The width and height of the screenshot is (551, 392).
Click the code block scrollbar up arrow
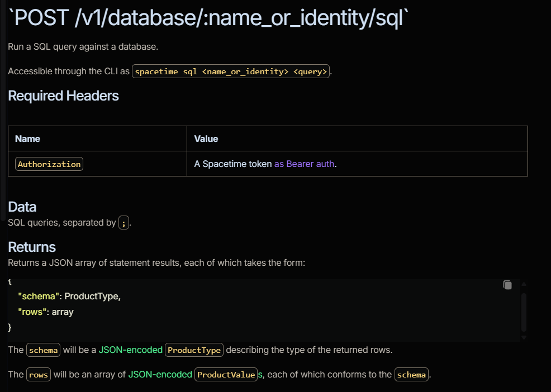pyautogui.click(x=524, y=284)
